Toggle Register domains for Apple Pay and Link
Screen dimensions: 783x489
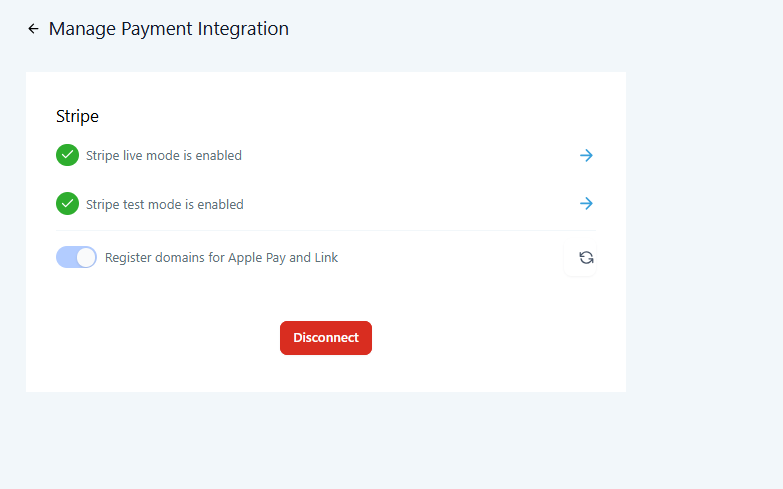point(76,257)
